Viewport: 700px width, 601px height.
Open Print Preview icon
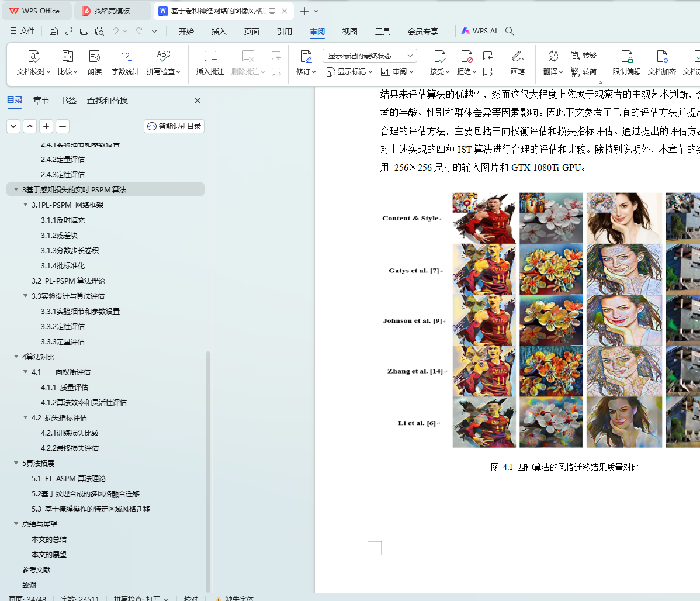(99, 31)
